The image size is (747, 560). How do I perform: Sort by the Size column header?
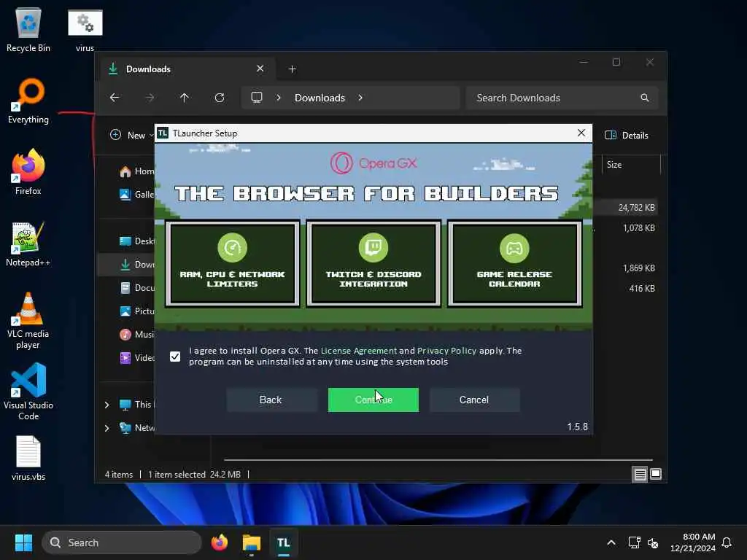pyautogui.click(x=631, y=165)
